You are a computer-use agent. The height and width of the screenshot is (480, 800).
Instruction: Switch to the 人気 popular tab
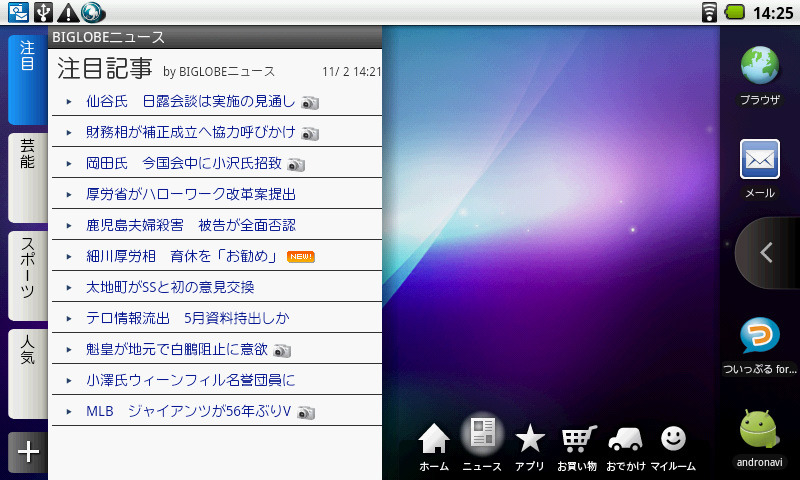tap(28, 374)
